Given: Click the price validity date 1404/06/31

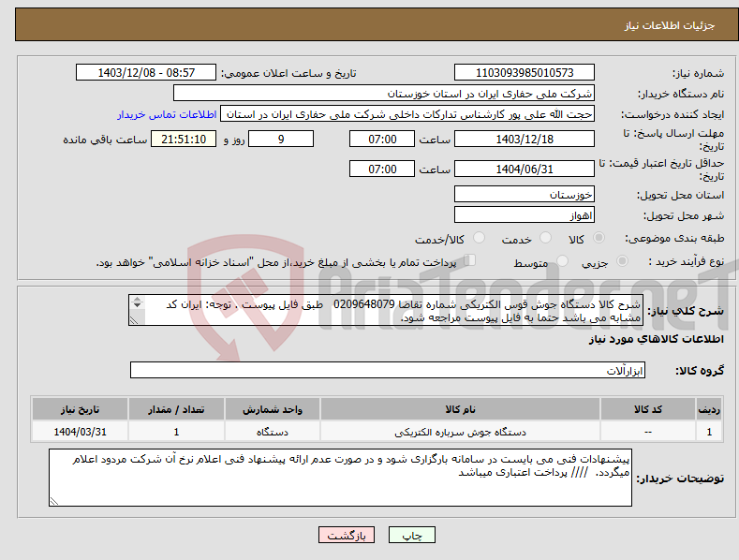Looking at the screenshot, I should pyautogui.click(x=525, y=169).
